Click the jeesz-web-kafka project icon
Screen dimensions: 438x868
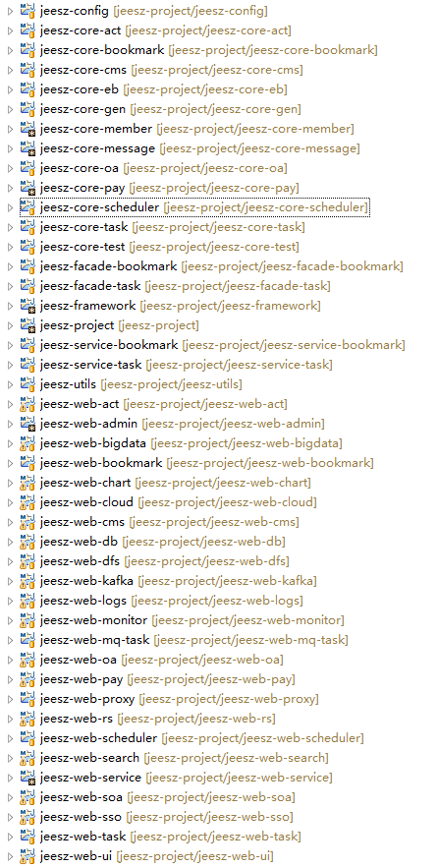pos(27,581)
